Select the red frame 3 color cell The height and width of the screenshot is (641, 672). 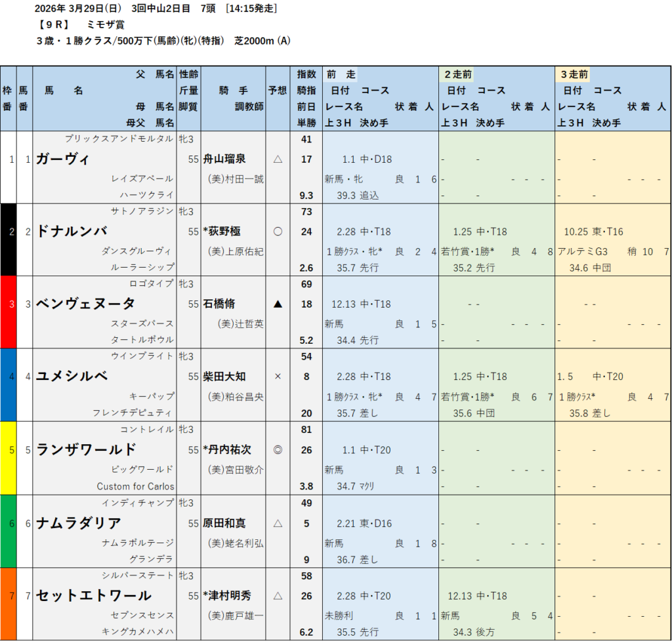coord(7,312)
